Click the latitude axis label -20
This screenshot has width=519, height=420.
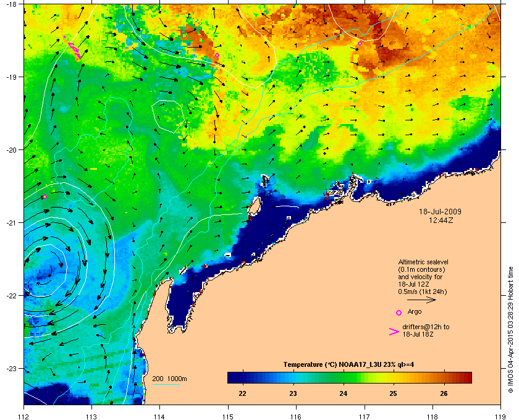[11, 149]
